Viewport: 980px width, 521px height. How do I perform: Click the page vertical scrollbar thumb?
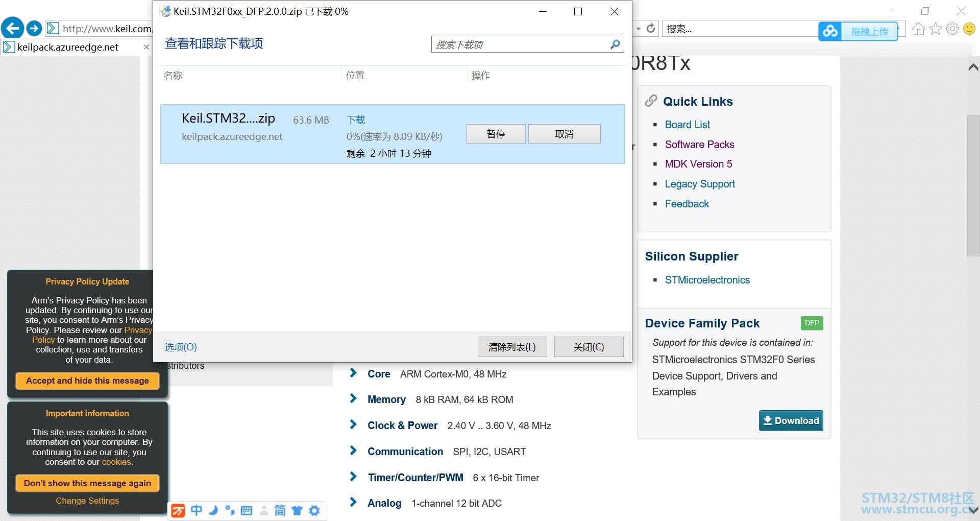point(973,185)
